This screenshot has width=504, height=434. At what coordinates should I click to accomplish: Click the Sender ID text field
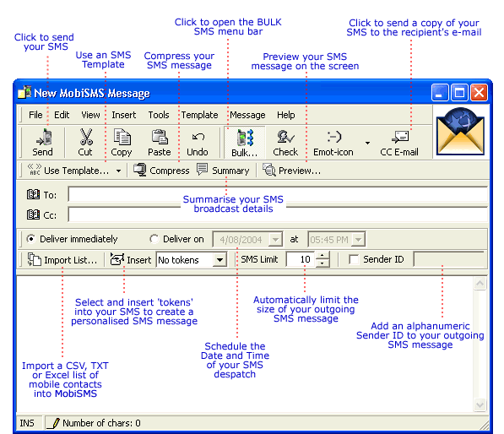point(449,259)
